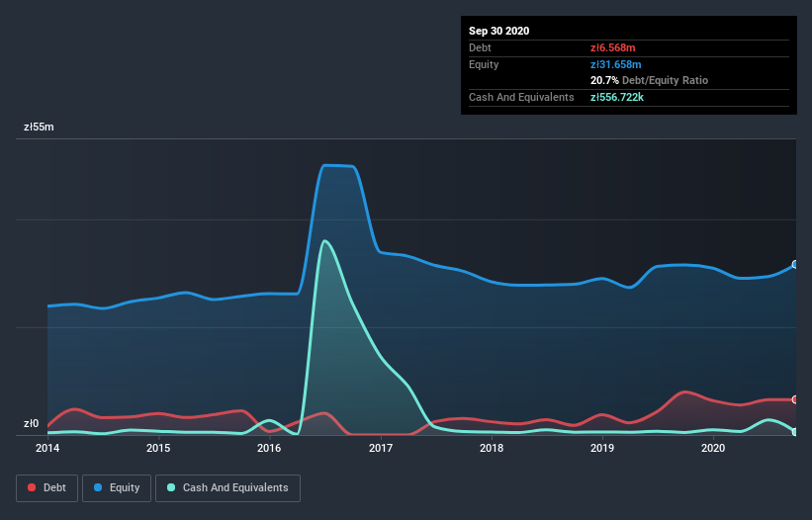Image resolution: width=812 pixels, height=520 pixels.
Task: Click the Debt value zł6.568m
Action: (612, 47)
